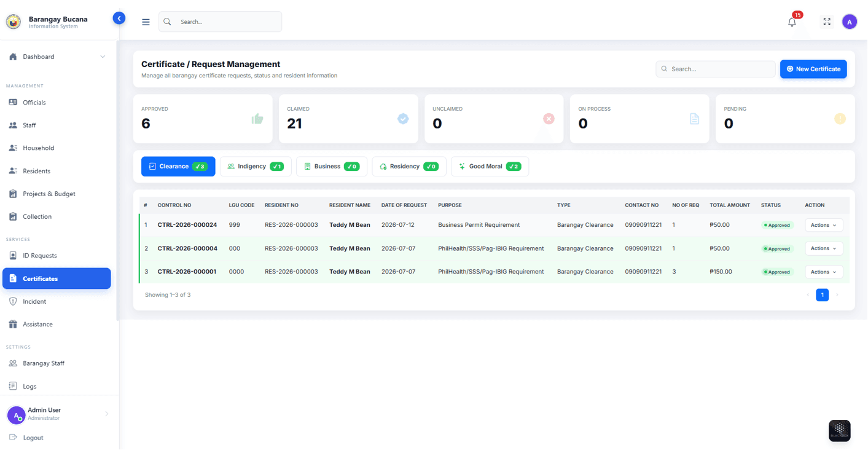Open Actions dropdown for CTRL-2026-000024

click(x=824, y=225)
